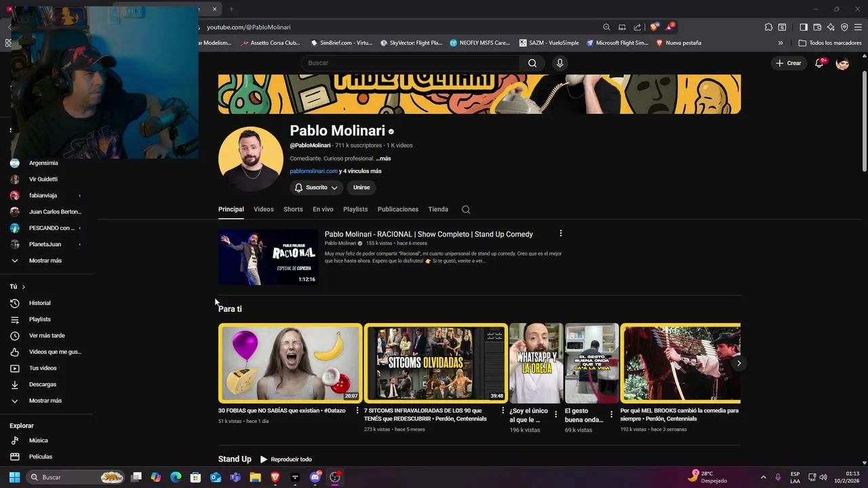The width and height of the screenshot is (868, 488).
Task: Click the browser address bar URL
Action: coord(249,27)
